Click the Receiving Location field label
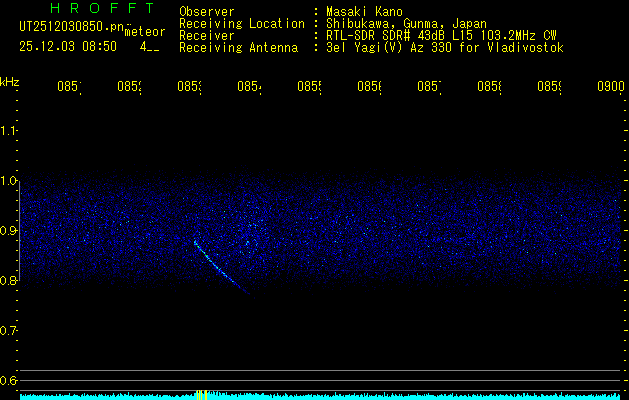The image size is (629, 400). [x=241, y=24]
